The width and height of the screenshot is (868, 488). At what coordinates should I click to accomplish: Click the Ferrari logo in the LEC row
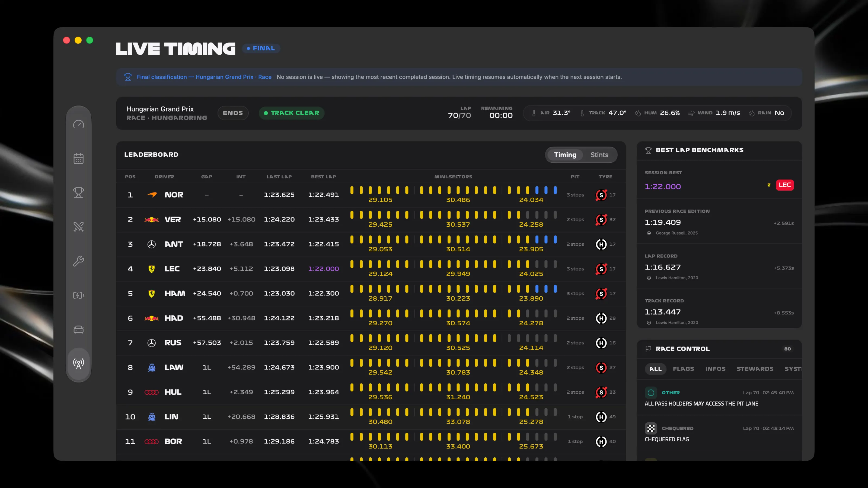(x=152, y=269)
